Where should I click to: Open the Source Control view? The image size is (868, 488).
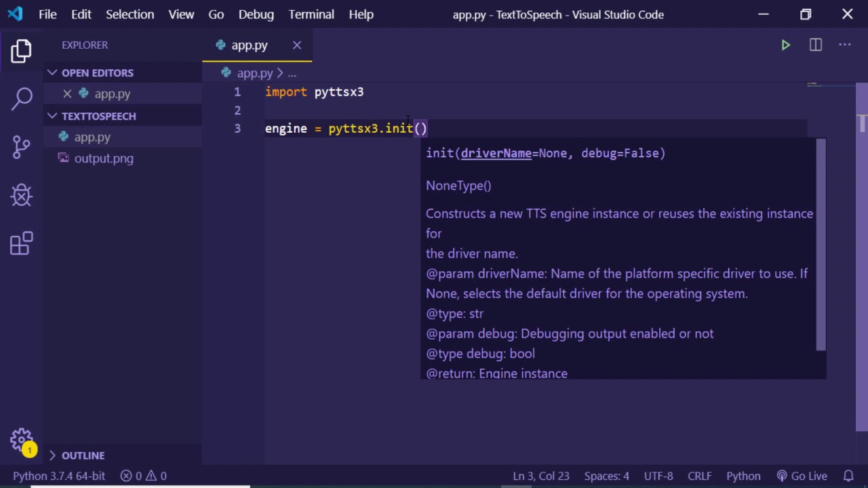point(21,146)
